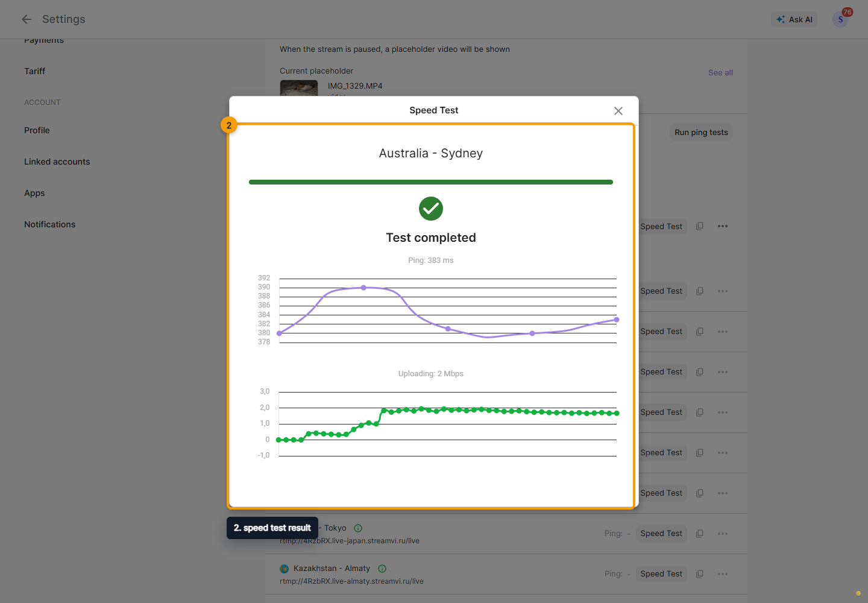Click the last upload chart data point

[617, 413]
